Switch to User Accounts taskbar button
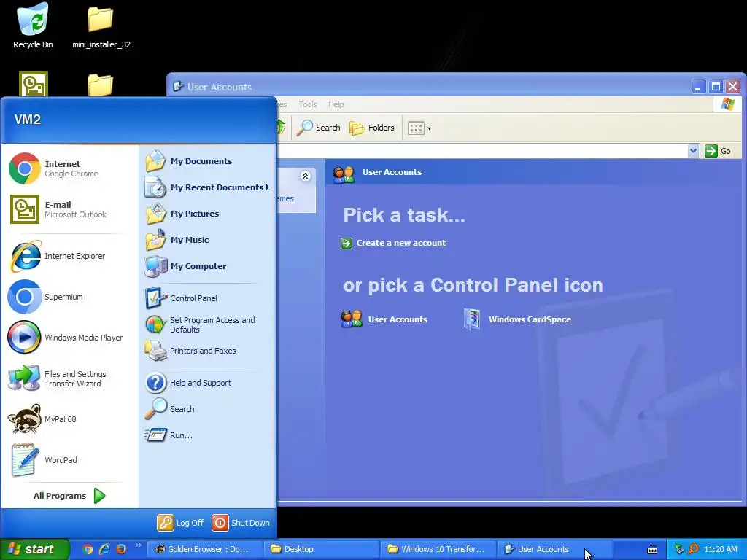The image size is (747, 560). point(555,549)
